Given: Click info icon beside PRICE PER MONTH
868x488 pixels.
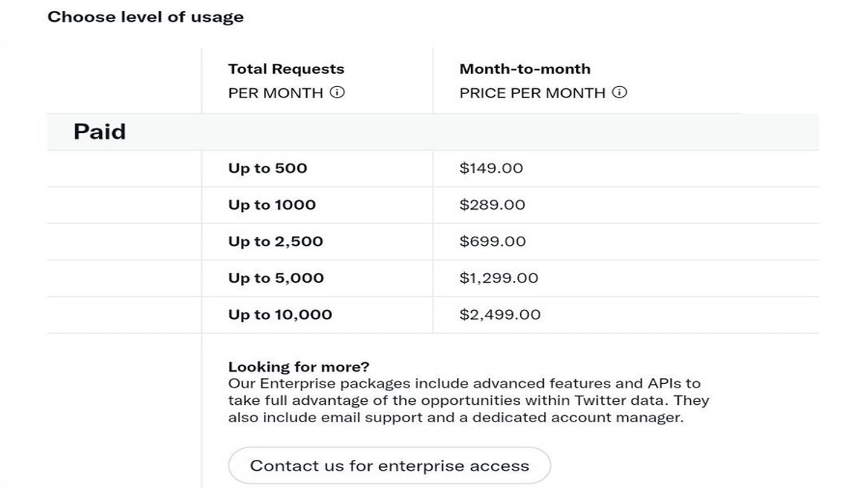Looking at the screenshot, I should tap(619, 93).
